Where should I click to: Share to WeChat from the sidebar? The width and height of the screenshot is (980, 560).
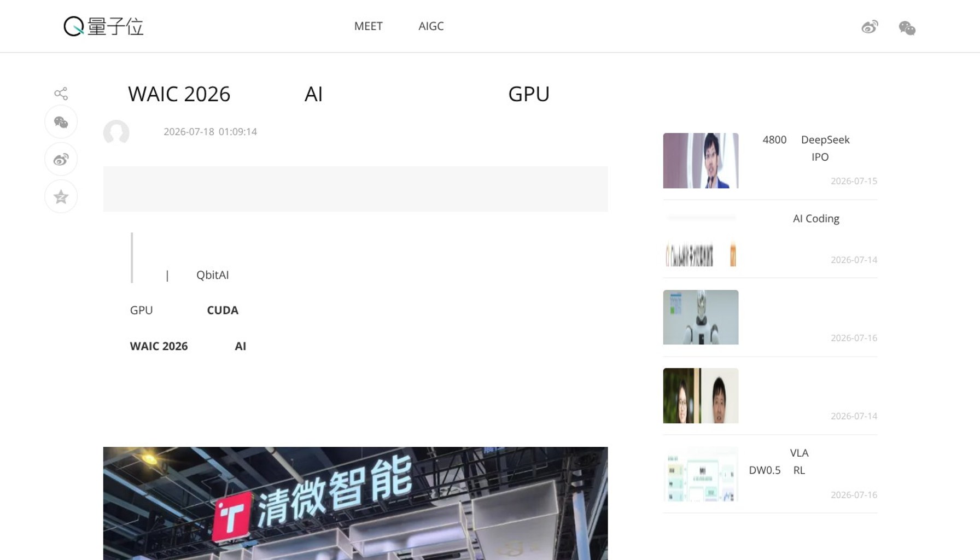[x=61, y=122]
